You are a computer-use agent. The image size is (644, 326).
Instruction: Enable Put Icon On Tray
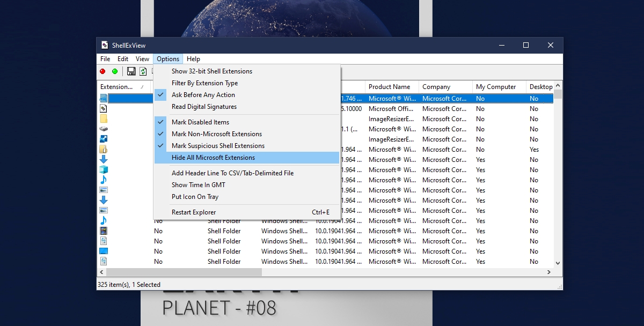(x=247, y=197)
